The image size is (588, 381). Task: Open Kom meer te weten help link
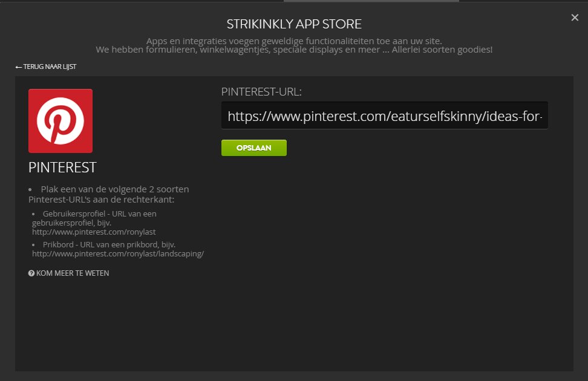68,273
